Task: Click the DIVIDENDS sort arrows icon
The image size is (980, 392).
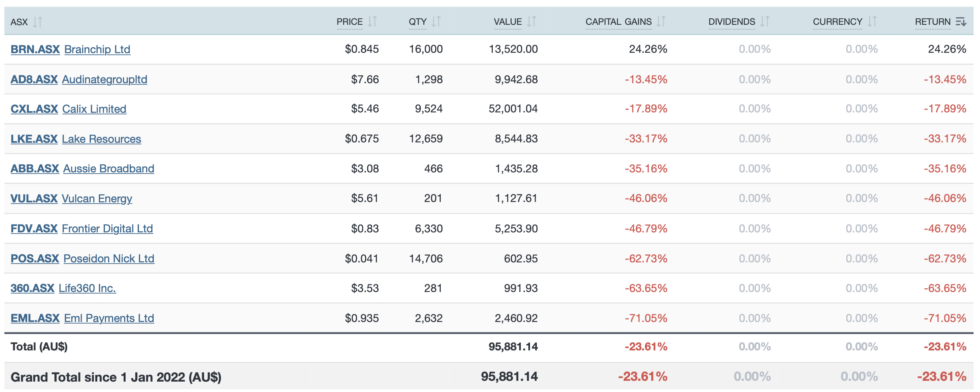Action: coord(765,21)
